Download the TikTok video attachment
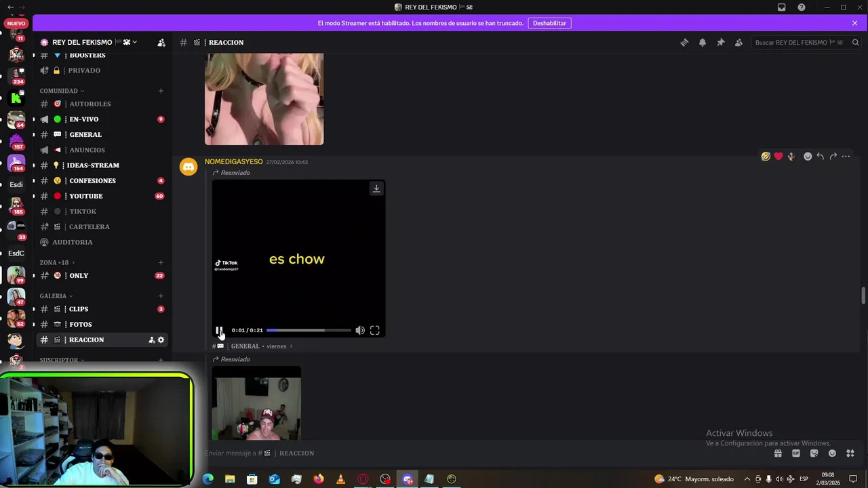This screenshot has height=488, width=868. pos(376,188)
